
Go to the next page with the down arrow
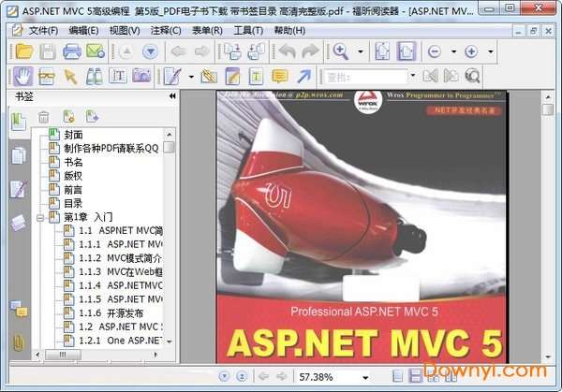151,51
